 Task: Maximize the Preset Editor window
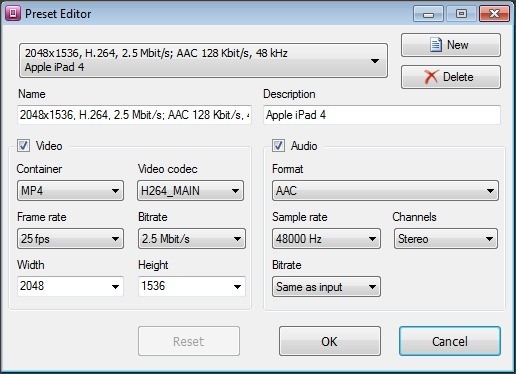tap(461, 14)
